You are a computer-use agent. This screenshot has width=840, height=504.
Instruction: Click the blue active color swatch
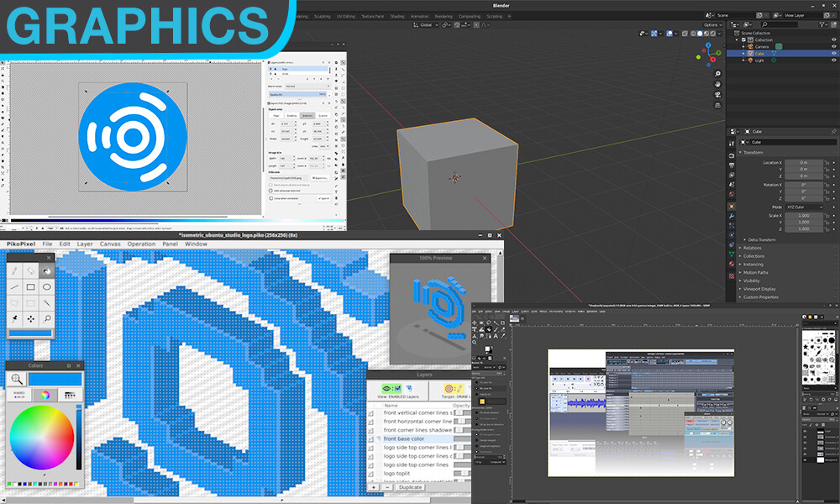[56, 380]
